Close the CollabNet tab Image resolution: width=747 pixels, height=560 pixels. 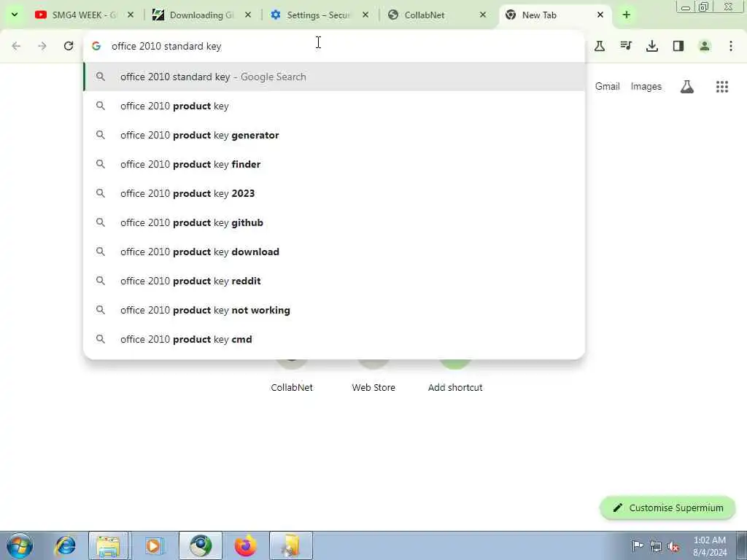(x=483, y=15)
